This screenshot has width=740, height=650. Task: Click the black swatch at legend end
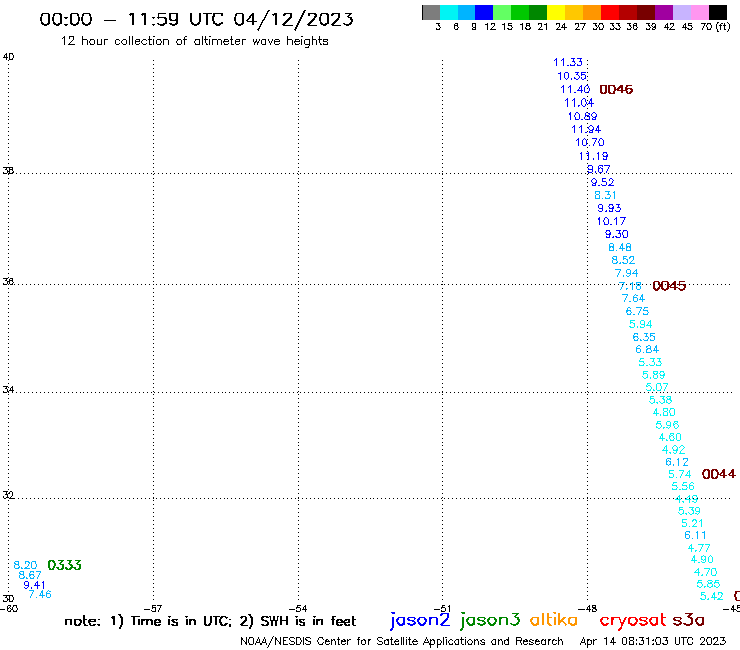(x=718, y=12)
